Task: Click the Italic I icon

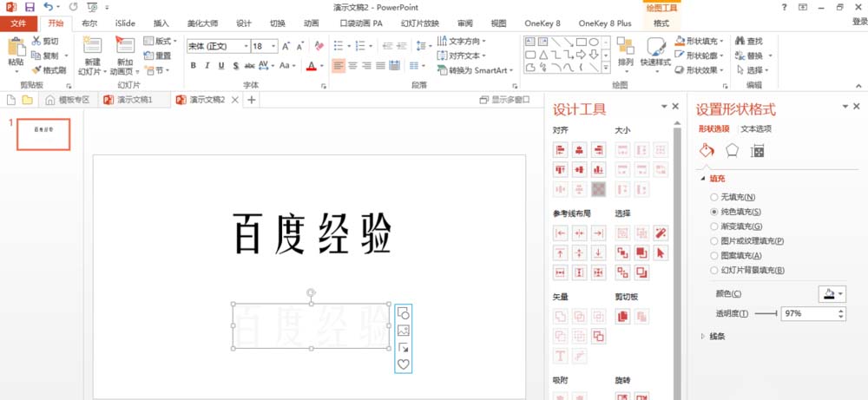Action: (x=207, y=65)
